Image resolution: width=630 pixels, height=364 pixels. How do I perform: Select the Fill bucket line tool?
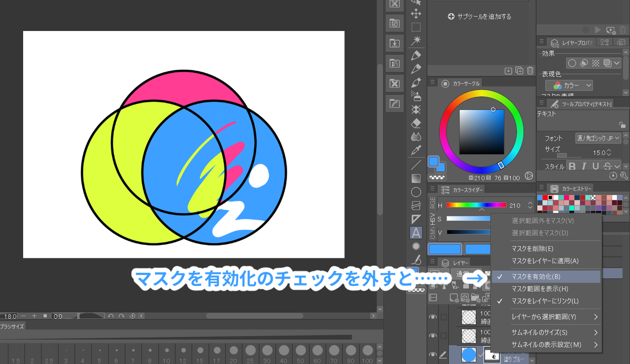[416, 165]
